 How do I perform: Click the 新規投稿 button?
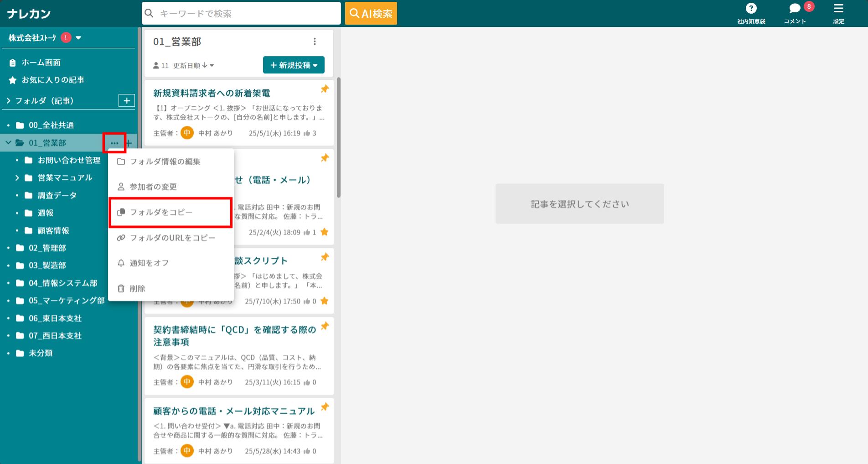(x=294, y=65)
